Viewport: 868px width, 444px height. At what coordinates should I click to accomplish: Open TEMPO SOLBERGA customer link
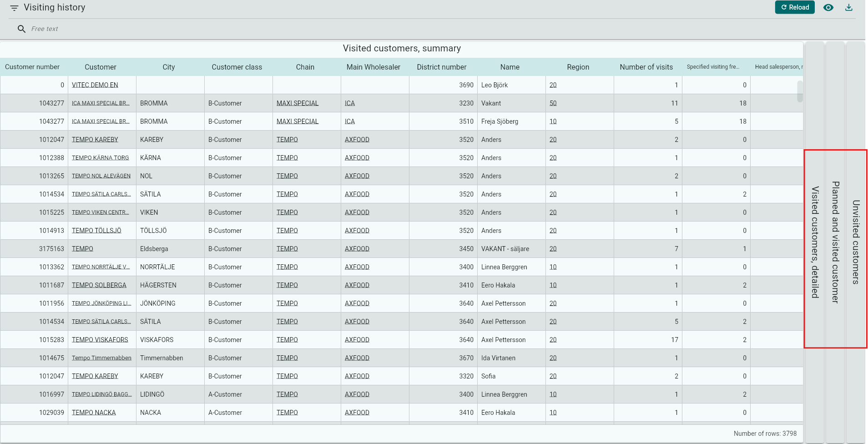pos(99,285)
